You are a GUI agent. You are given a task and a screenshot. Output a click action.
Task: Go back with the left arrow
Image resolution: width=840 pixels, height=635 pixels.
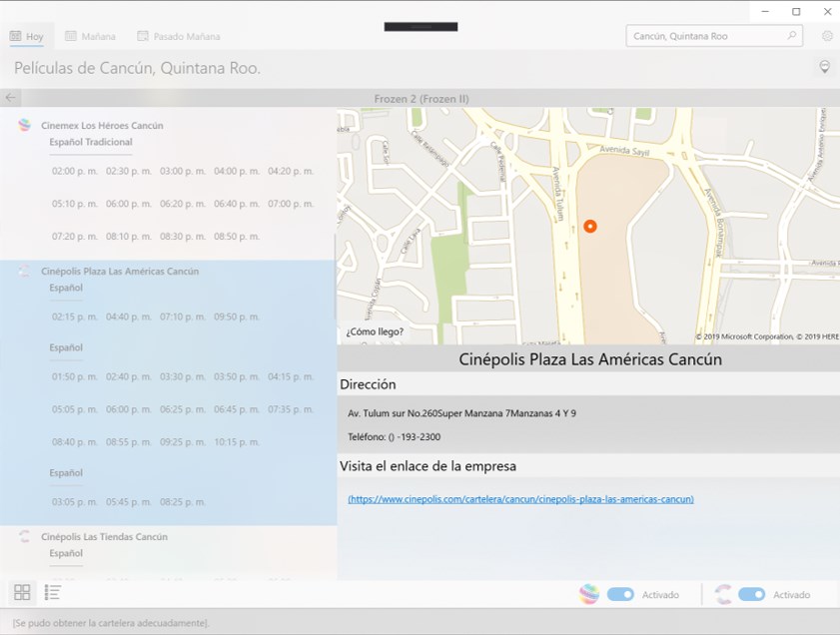coord(10,98)
